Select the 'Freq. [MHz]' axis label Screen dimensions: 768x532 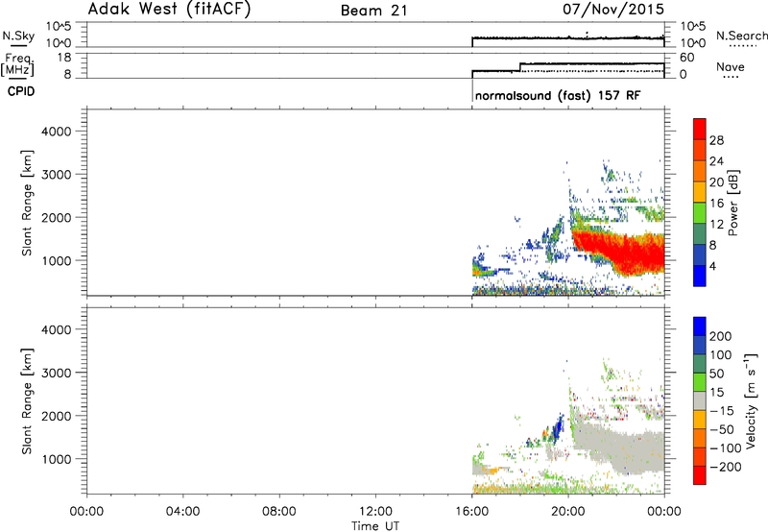[18, 64]
